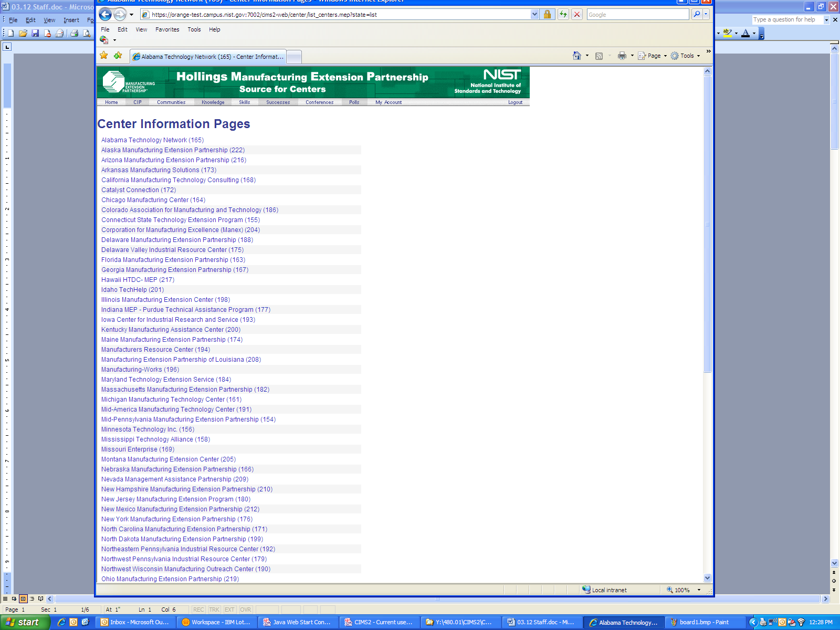Toggle TRK track changes indicator

point(214,610)
